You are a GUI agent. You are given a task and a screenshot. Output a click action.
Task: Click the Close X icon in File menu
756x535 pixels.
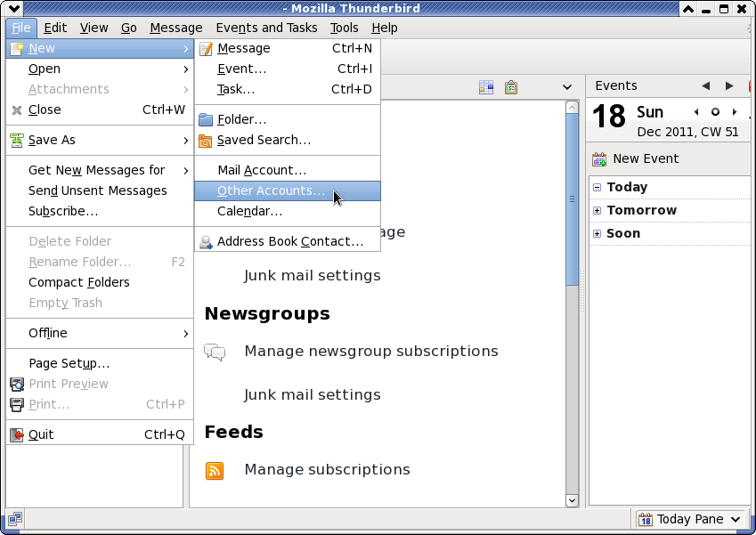[17, 110]
